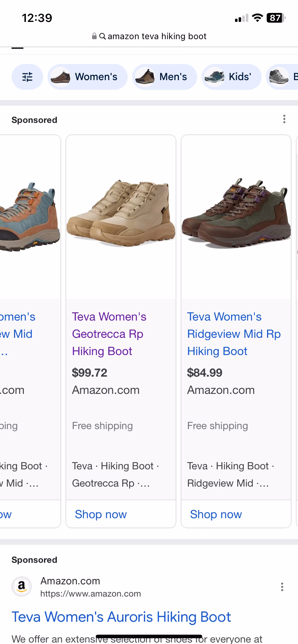Select the Women's filter chip

coord(87,77)
